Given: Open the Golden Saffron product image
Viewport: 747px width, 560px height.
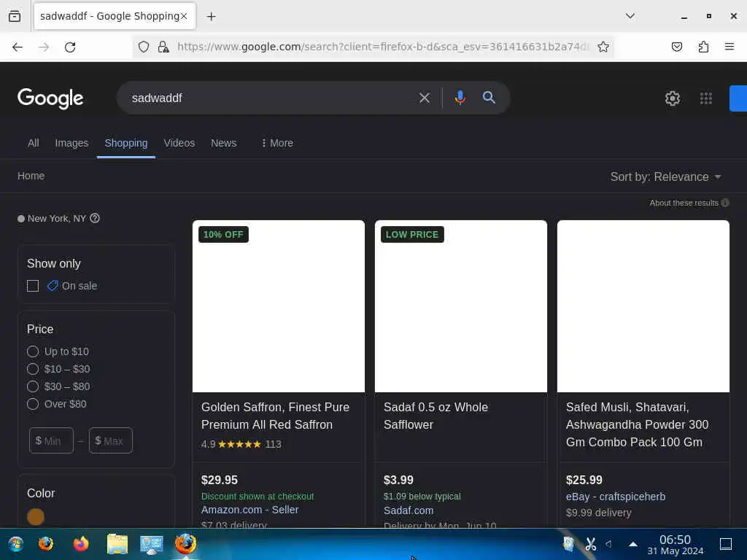Looking at the screenshot, I should click(x=279, y=306).
